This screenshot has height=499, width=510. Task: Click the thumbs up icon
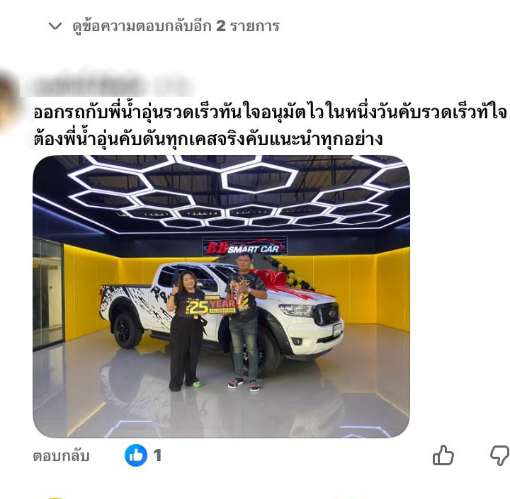point(443,455)
